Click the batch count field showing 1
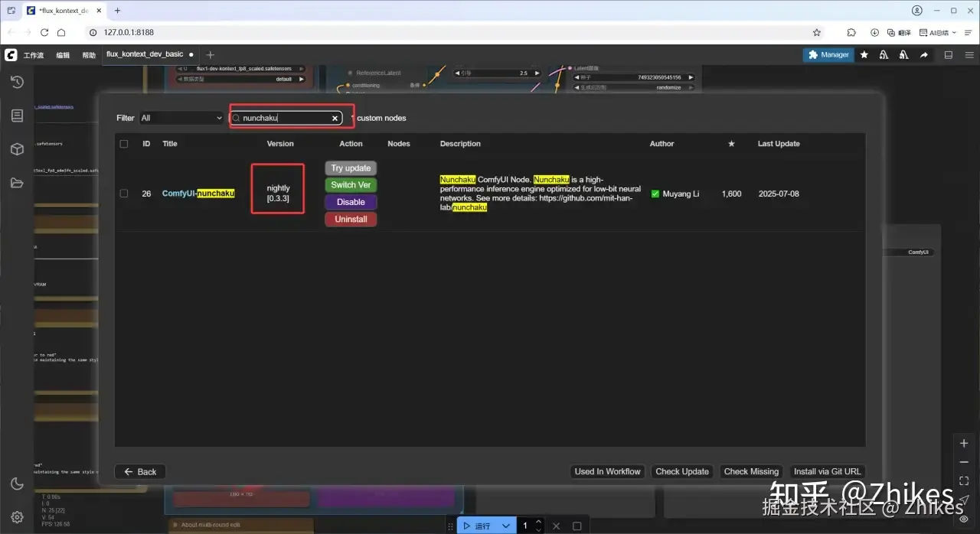This screenshot has height=534, width=980. pyautogui.click(x=525, y=526)
